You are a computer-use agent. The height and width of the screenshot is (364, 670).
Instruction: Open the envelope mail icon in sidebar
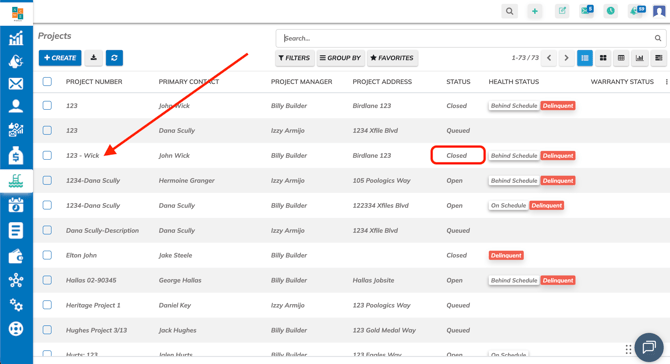point(16,83)
